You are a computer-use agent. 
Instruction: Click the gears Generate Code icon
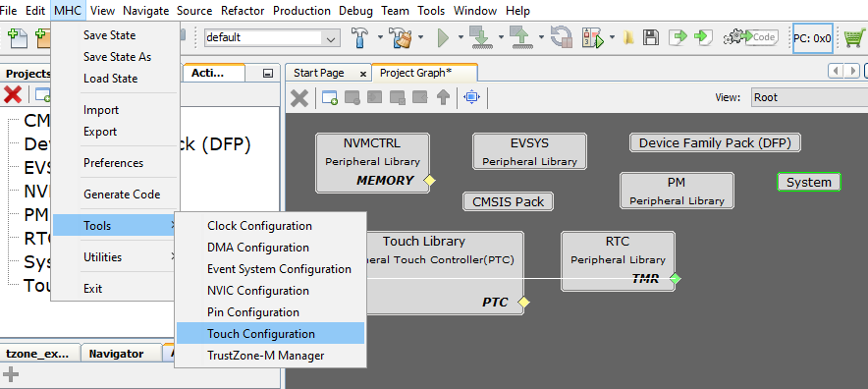tap(750, 37)
